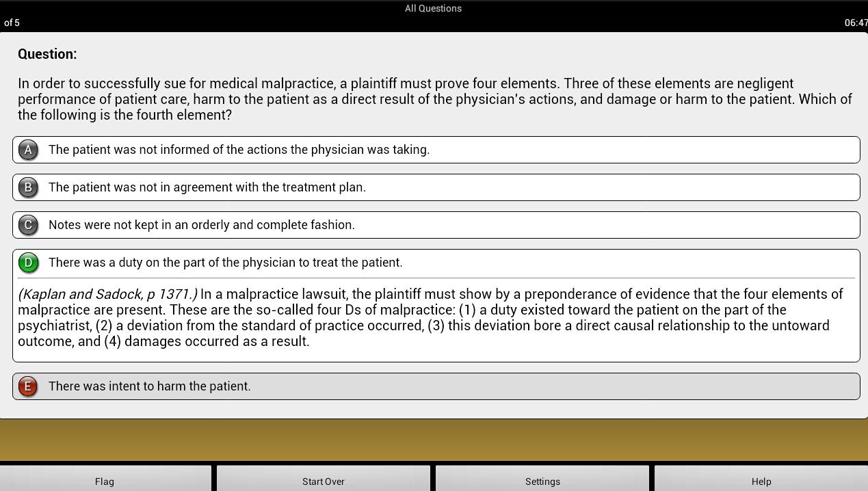Choose answer about patient not informed
868x491 pixels.
pyautogui.click(x=436, y=150)
